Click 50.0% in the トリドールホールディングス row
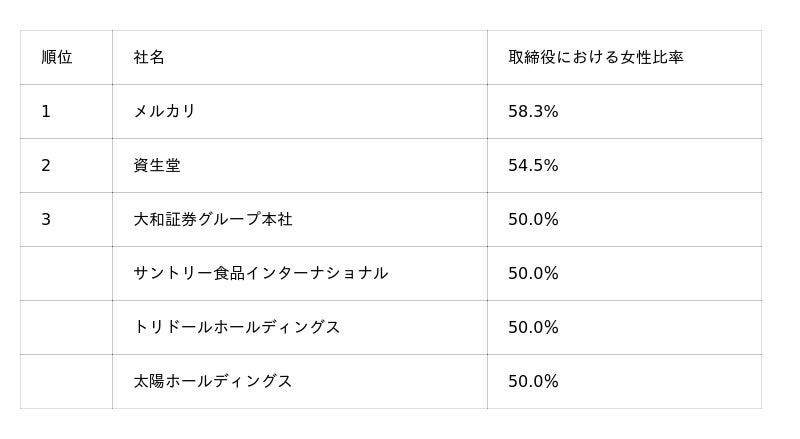Screen dimensions: 800x439 tap(533, 328)
